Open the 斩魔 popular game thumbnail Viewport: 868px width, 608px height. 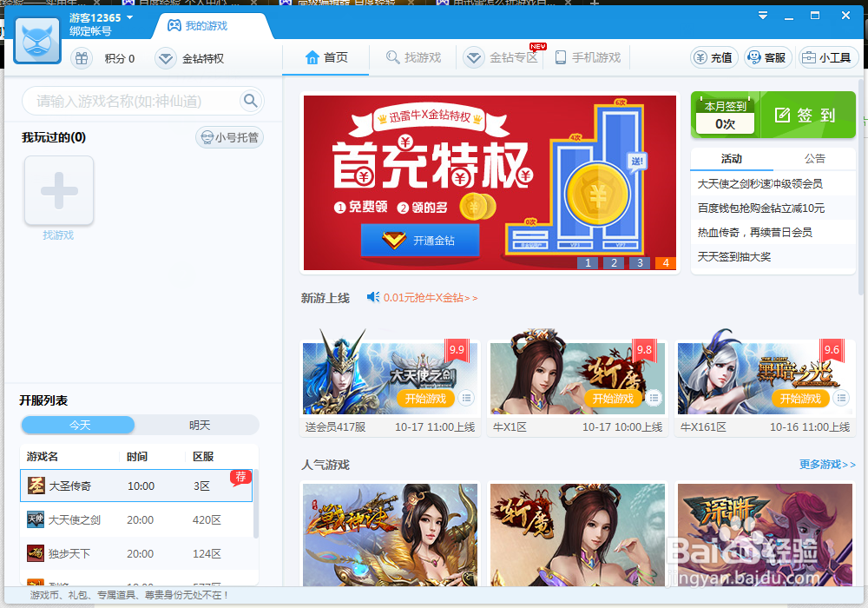click(x=577, y=535)
